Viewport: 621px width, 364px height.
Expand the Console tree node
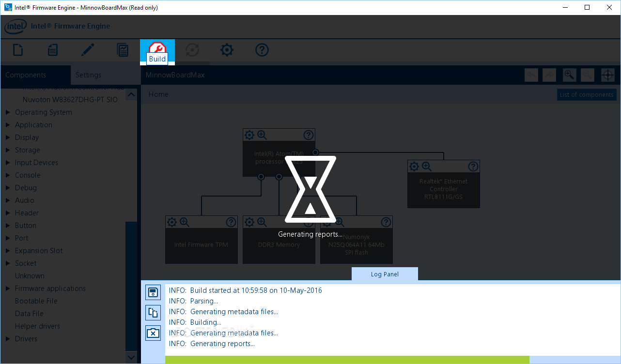tap(8, 175)
